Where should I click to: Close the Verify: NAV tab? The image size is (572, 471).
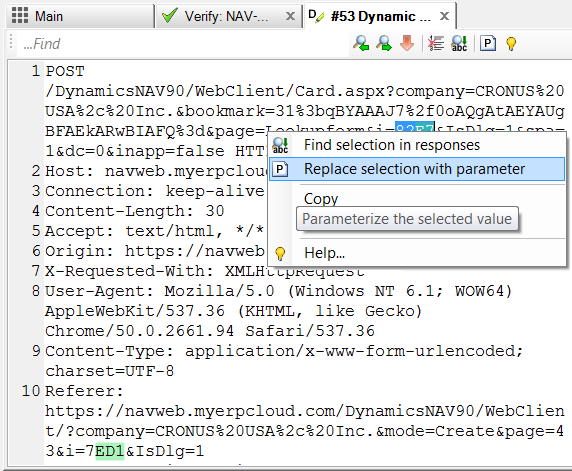click(x=290, y=16)
